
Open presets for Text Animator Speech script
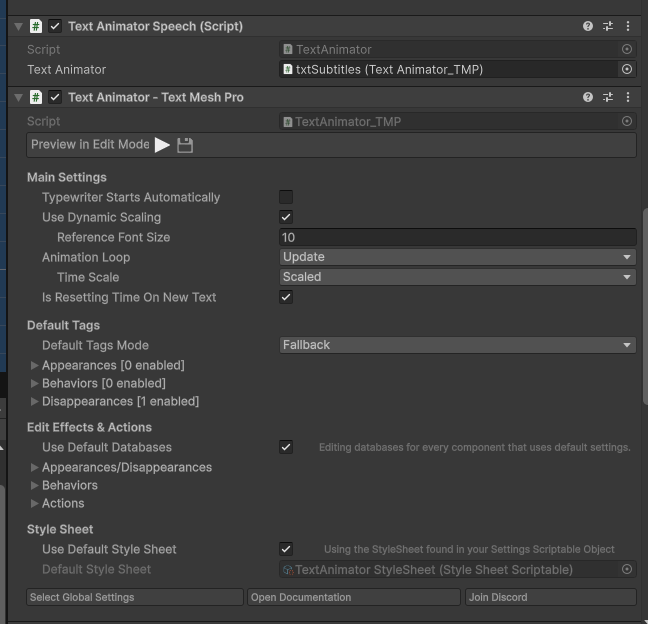coord(608,26)
